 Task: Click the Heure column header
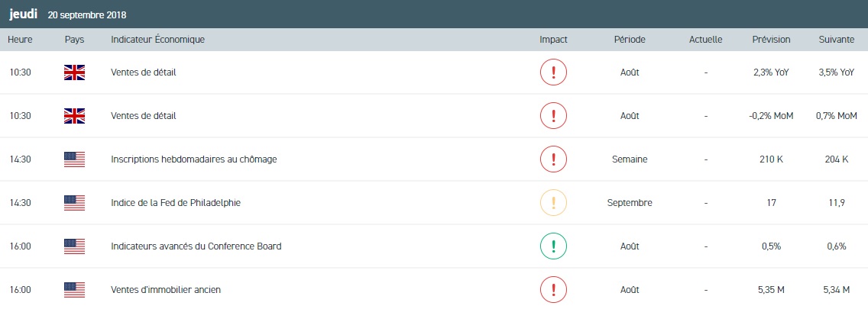19,40
